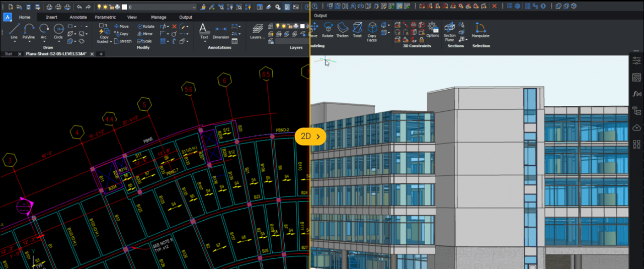Viewport: 644px width, 269px height.
Task: Click the Undo arrow
Action: click(79, 7)
